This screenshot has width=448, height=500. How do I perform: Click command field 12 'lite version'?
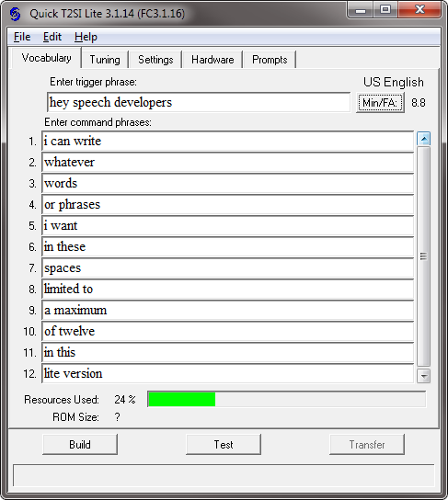tap(228, 373)
